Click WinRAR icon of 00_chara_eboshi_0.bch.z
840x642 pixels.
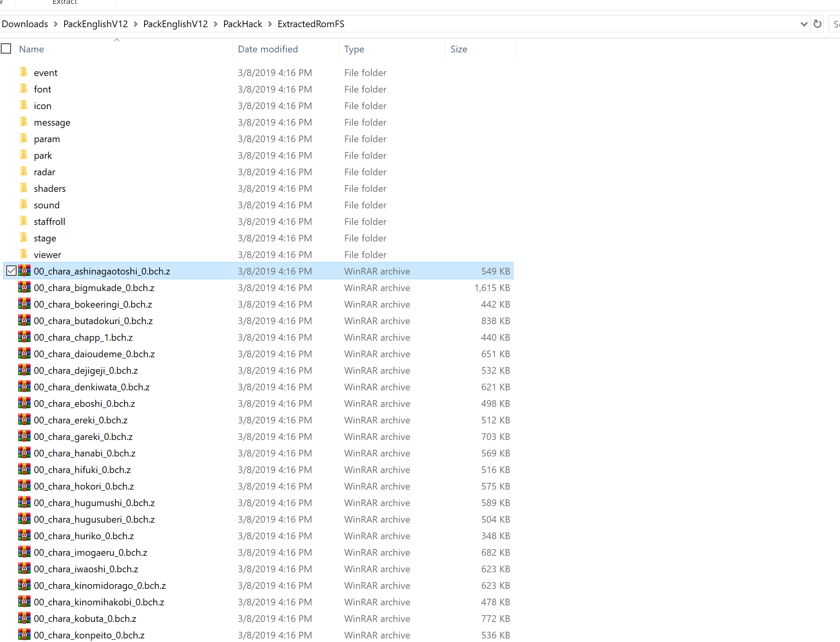pos(24,403)
